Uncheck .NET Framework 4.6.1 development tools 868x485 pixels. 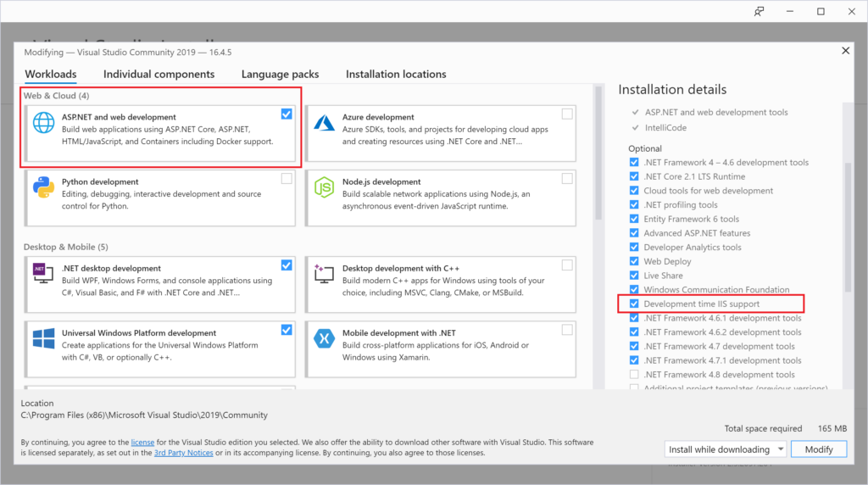pyautogui.click(x=634, y=318)
